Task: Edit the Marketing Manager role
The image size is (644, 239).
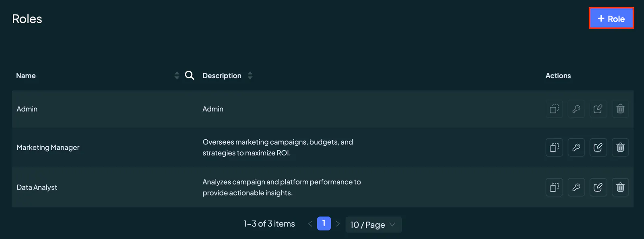Action: point(598,147)
